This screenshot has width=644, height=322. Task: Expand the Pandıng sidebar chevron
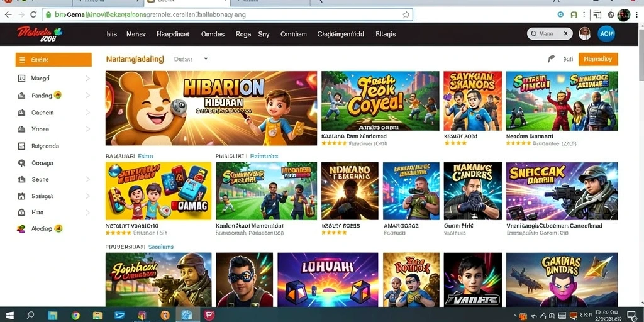[x=87, y=96]
